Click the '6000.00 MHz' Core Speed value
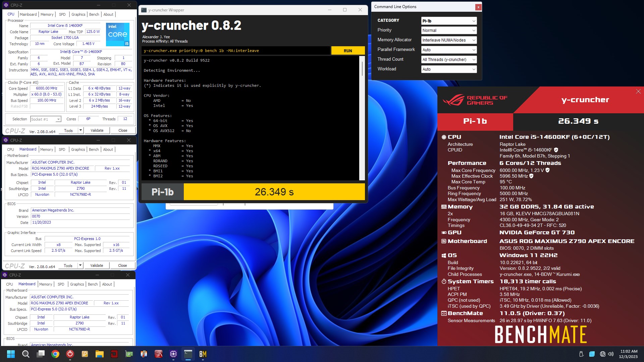The height and width of the screenshot is (362, 644). pos(47,88)
